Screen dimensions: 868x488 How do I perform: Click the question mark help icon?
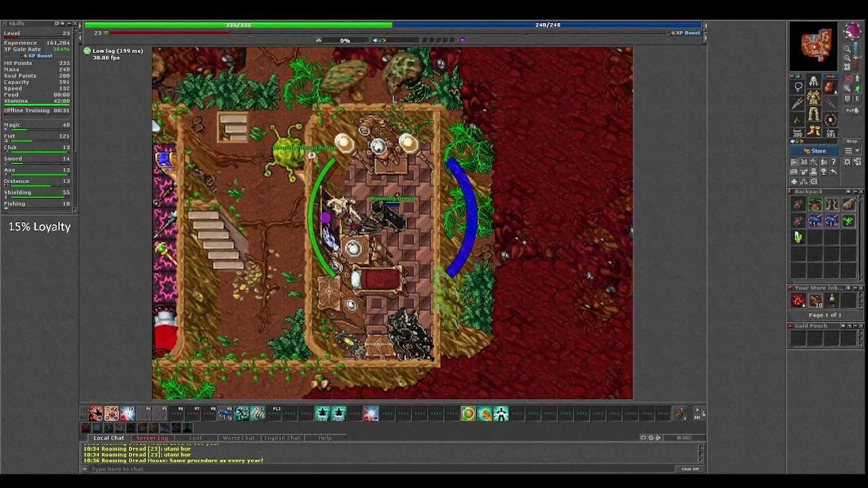coord(833,161)
